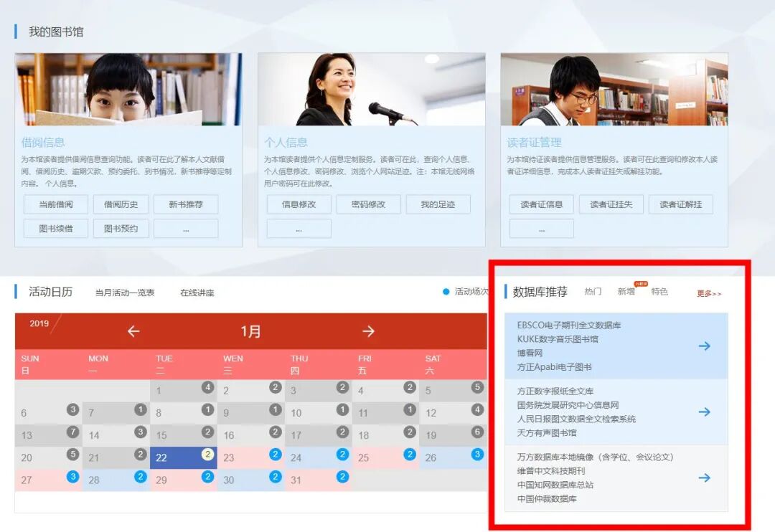775x532 pixels.
Task: Select the 特色 database category
Action: click(659, 291)
